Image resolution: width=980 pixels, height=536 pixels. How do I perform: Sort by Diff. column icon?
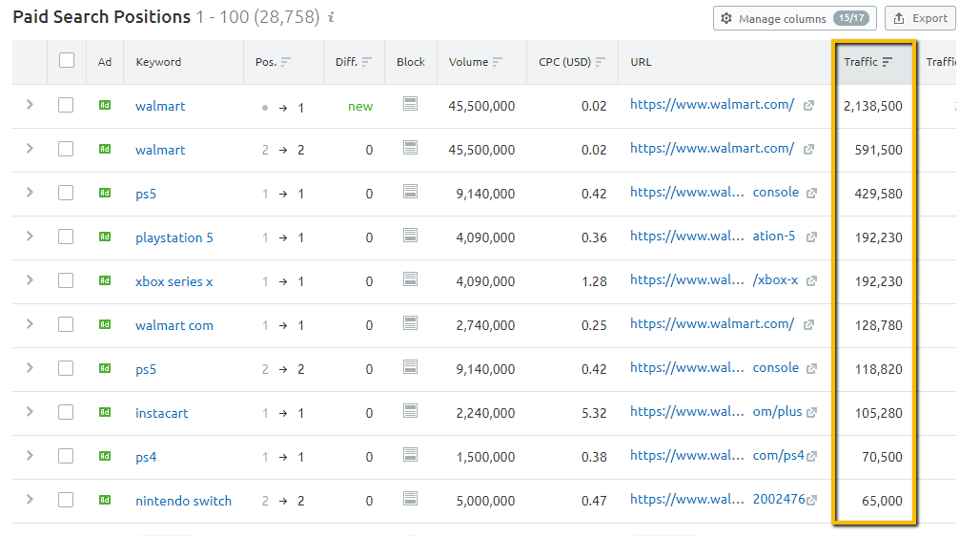(x=367, y=62)
